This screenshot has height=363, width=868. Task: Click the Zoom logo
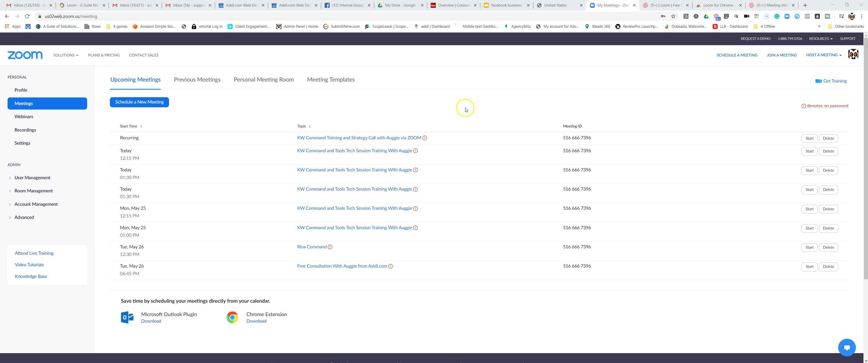pyautogui.click(x=25, y=55)
